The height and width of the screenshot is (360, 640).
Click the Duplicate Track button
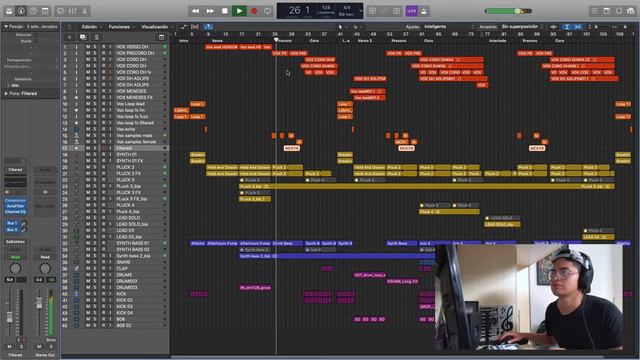pyautogui.click(x=83, y=37)
